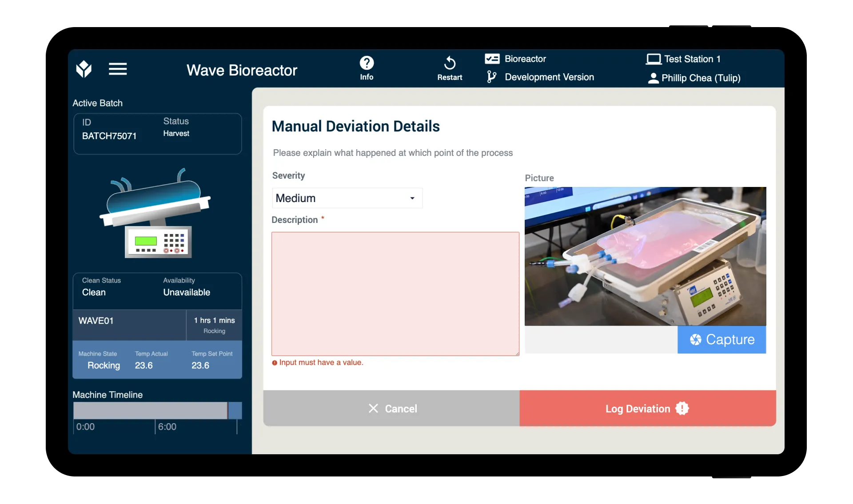Viewport: 853px width, 504px height.
Task: Click the wave bioreactor machine illustration
Action: point(155,213)
